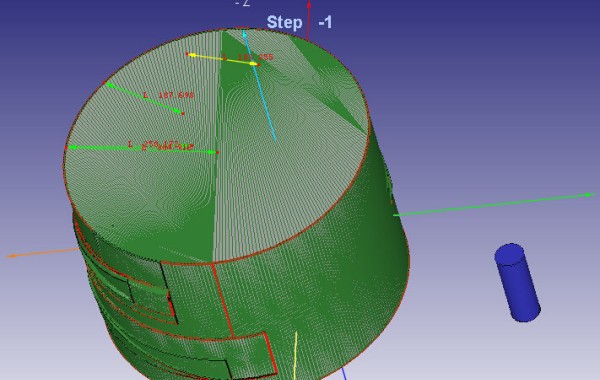Select the yellow vertical line near bottom

[295, 356]
